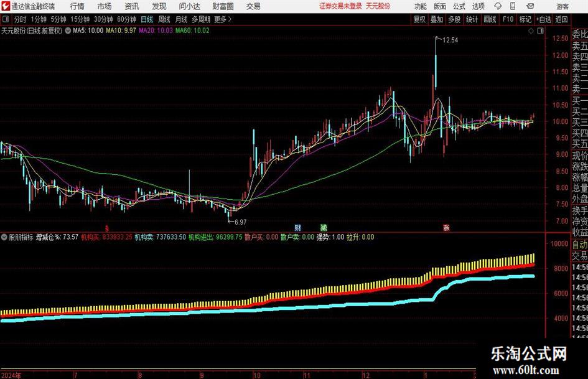Click the red S marker on chart

click(x=107, y=228)
